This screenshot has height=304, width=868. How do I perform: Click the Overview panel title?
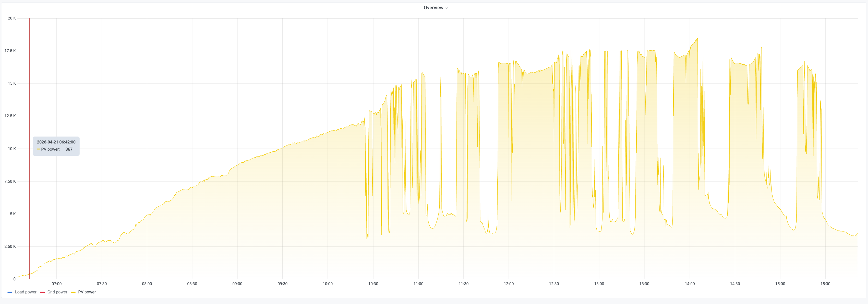point(433,8)
